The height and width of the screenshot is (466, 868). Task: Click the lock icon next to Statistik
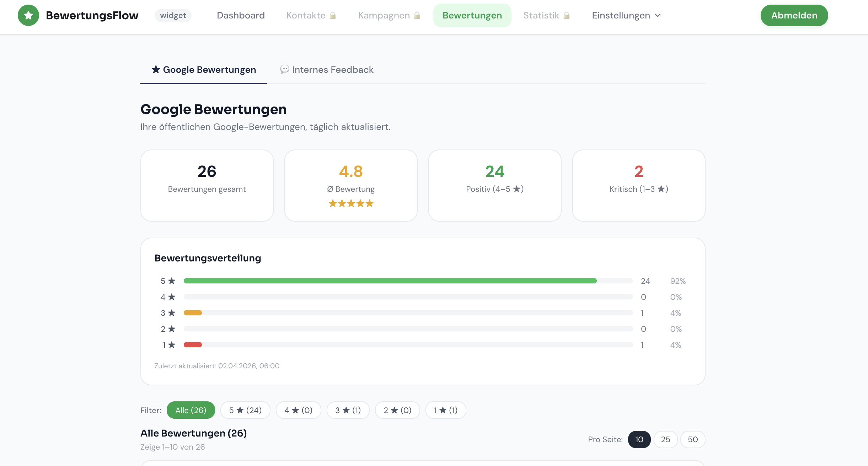pos(567,15)
